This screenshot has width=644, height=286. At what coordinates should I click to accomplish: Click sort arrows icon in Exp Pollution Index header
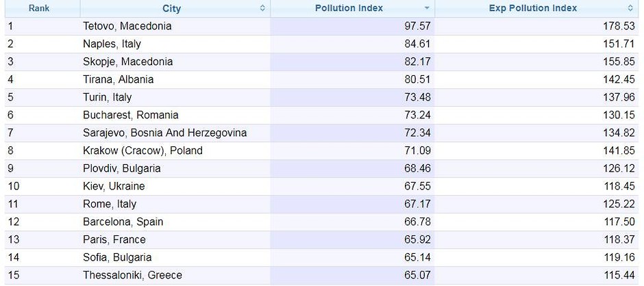click(x=630, y=8)
